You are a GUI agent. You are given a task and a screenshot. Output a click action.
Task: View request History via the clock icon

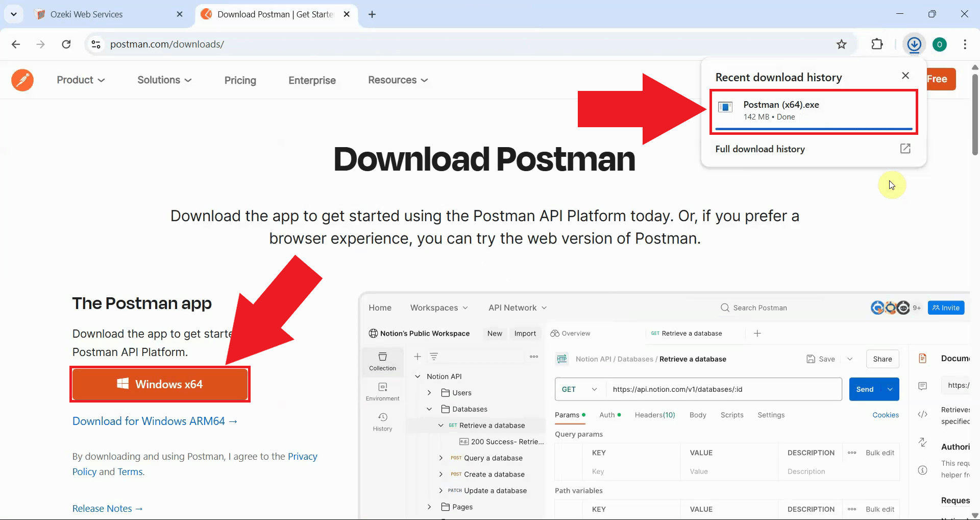[382, 420]
